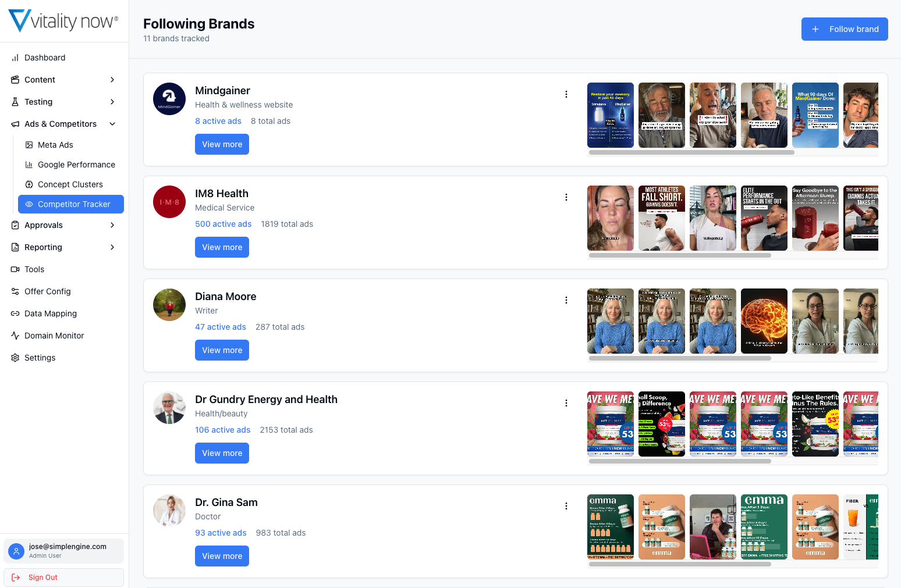This screenshot has width=901, height=588.
Task: Click the Dashboard bar chart icon
Action: [15, 58]
